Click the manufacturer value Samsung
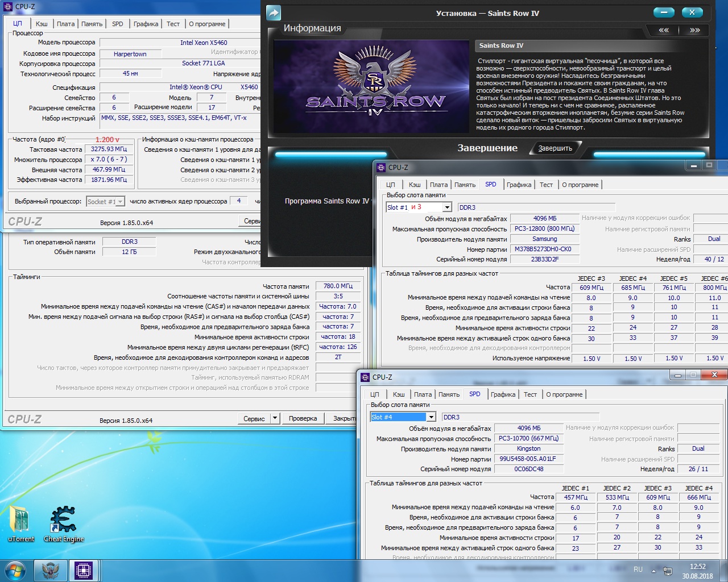Screen dimensions: 728x582 coord(545,239)
